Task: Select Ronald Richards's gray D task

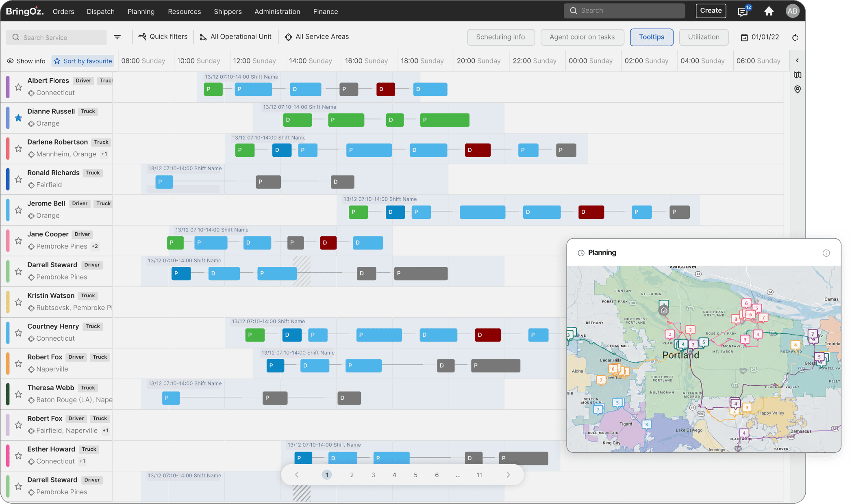Action: click(343, 182)
